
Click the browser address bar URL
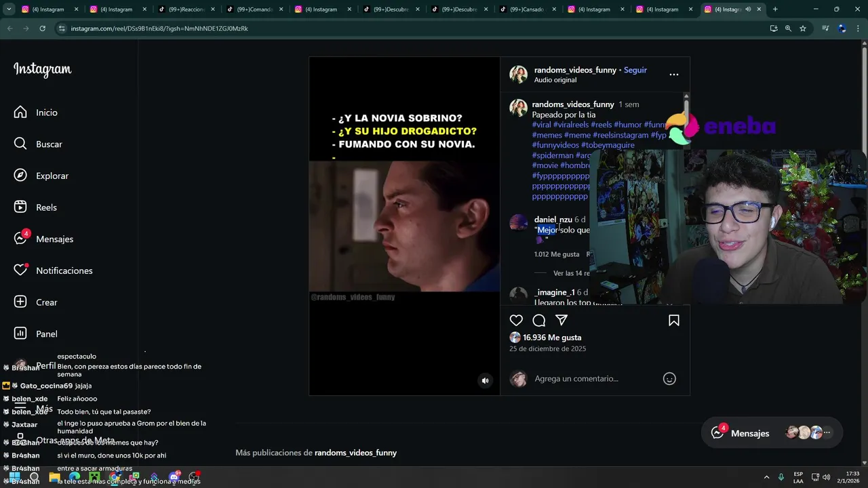point(159,28)
